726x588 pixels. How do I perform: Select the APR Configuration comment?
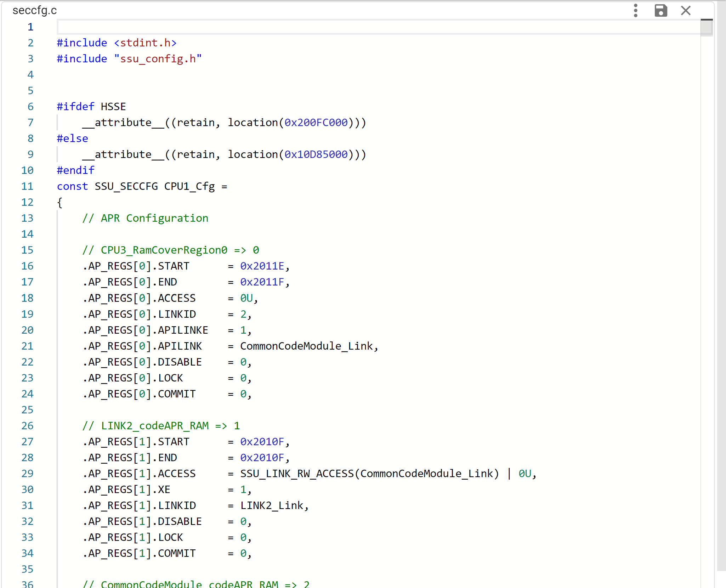tap(145, 218)
